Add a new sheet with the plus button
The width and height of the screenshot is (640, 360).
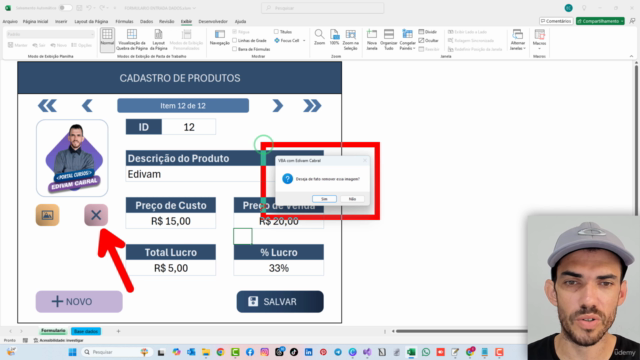(118, 331)
